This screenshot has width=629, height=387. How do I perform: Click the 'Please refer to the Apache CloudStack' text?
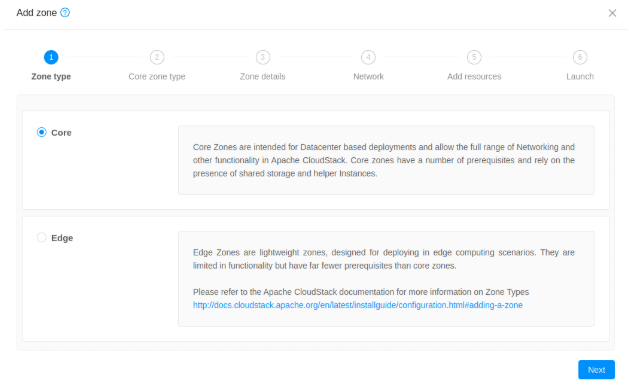(x=361, y=292)
